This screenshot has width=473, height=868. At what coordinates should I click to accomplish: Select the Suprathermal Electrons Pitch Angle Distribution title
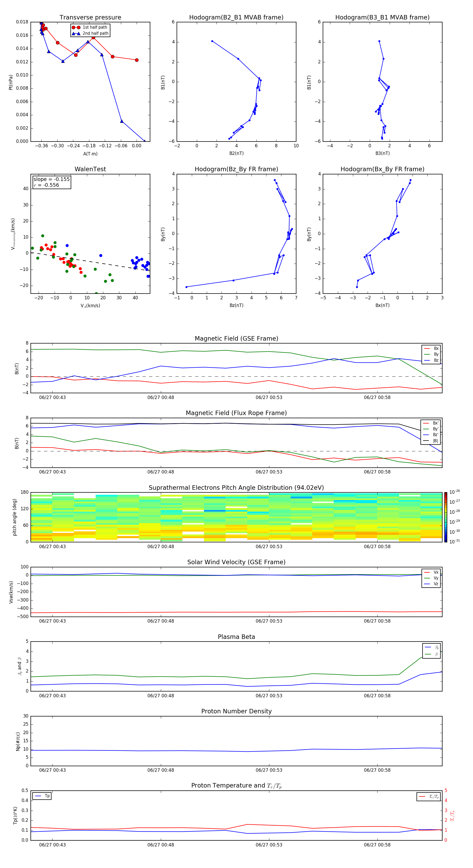(x=236, y=488)
